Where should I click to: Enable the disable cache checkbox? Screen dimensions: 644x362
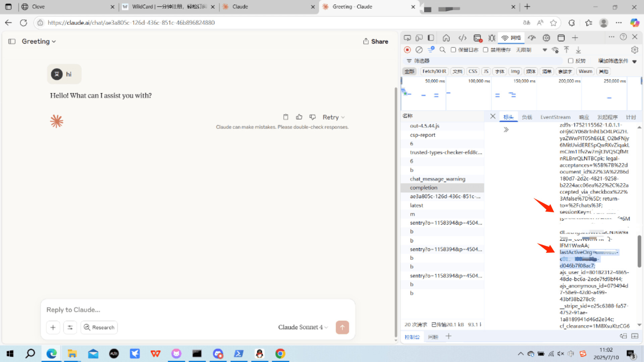click(x=485, y=50)
